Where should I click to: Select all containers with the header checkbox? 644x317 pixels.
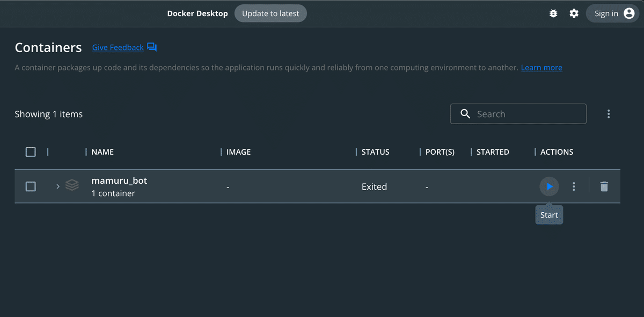pos(31,152)
